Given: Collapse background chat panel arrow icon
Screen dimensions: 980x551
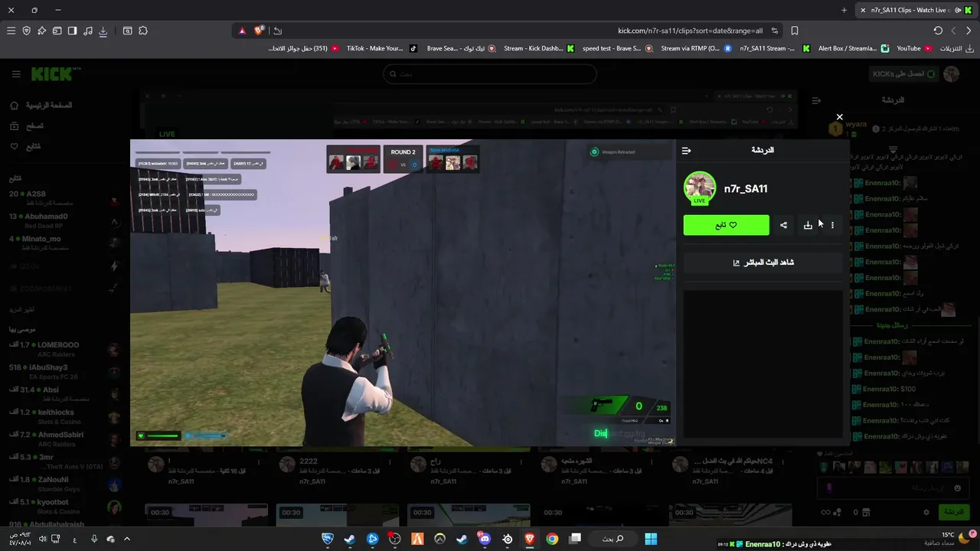Looking at the screenshot, I should click(x=816, y=100).
